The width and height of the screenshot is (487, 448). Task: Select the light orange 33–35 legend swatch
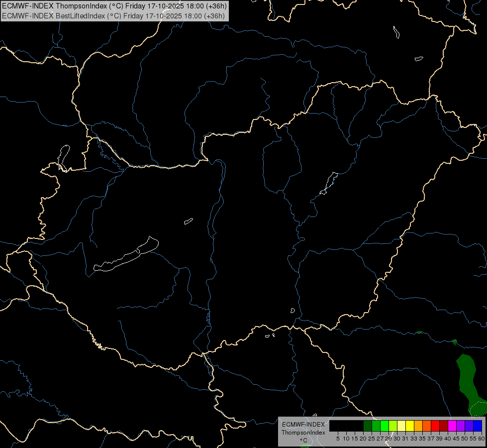pos(418,426)
